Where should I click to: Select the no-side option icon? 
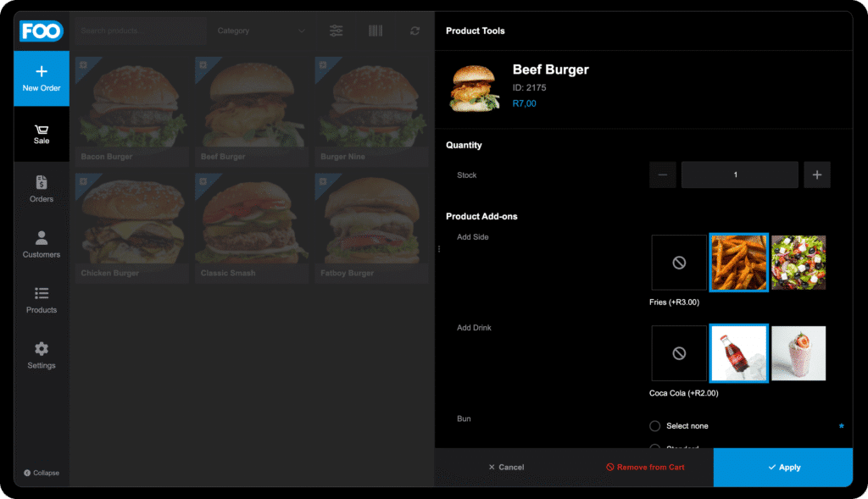coord(678,263)
